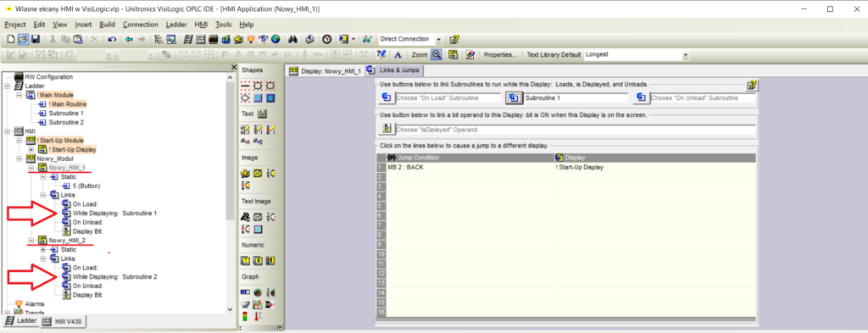
Task: Open the Build menu
Action: coord(108,25)
